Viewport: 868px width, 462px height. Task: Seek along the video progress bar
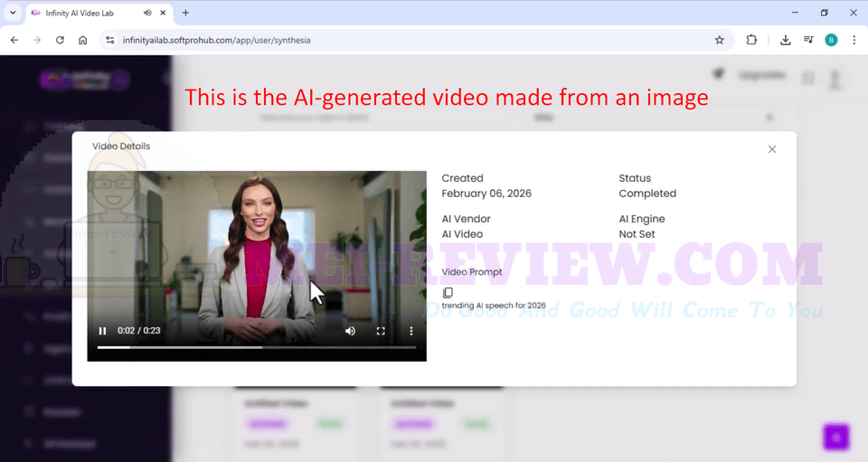tap(257, 347)
